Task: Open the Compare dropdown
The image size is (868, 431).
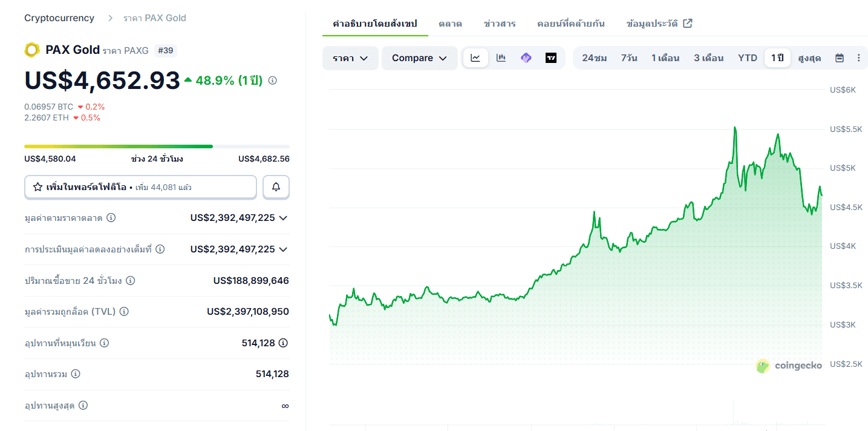Action: [419, 58]
